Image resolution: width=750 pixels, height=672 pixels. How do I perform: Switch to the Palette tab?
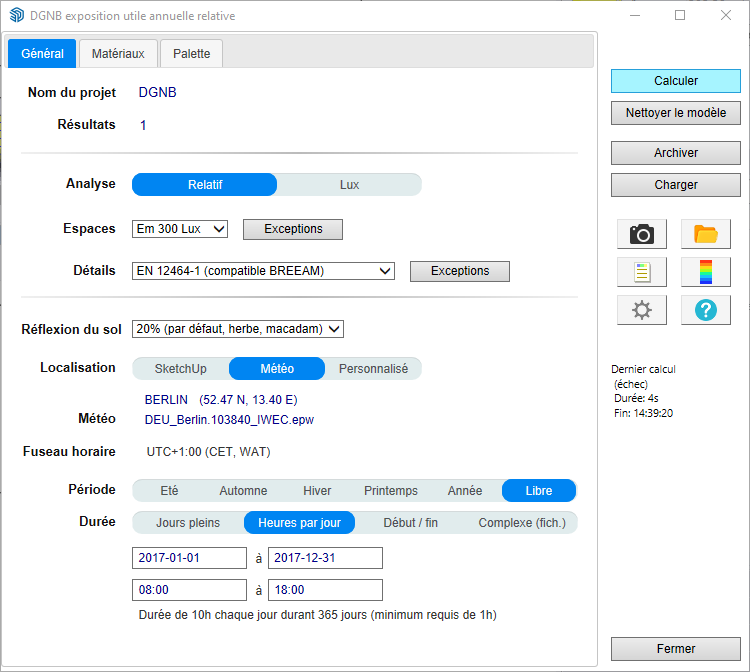(x=191, y=54)
